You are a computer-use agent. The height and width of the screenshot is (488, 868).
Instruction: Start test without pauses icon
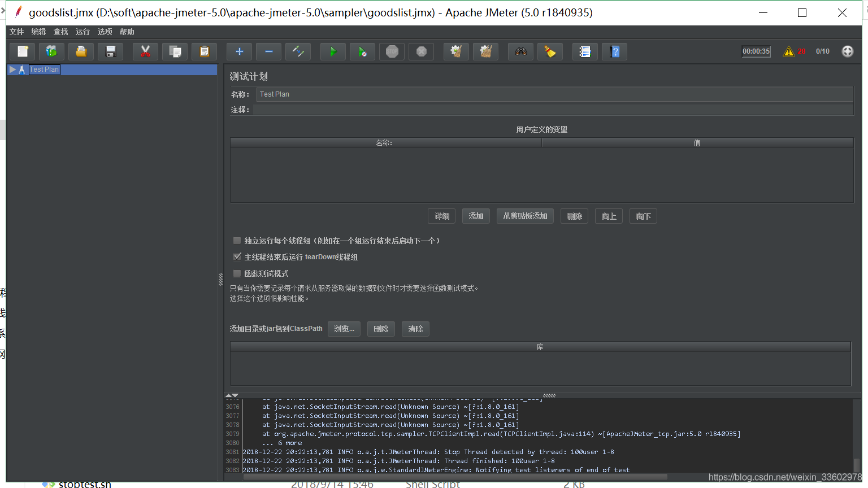362,51
